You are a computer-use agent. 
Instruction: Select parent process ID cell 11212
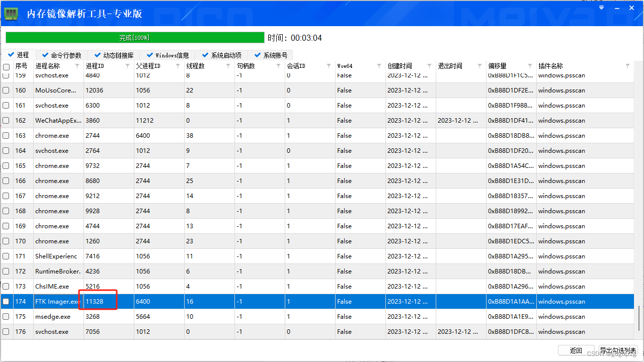(x=159, y=121)
